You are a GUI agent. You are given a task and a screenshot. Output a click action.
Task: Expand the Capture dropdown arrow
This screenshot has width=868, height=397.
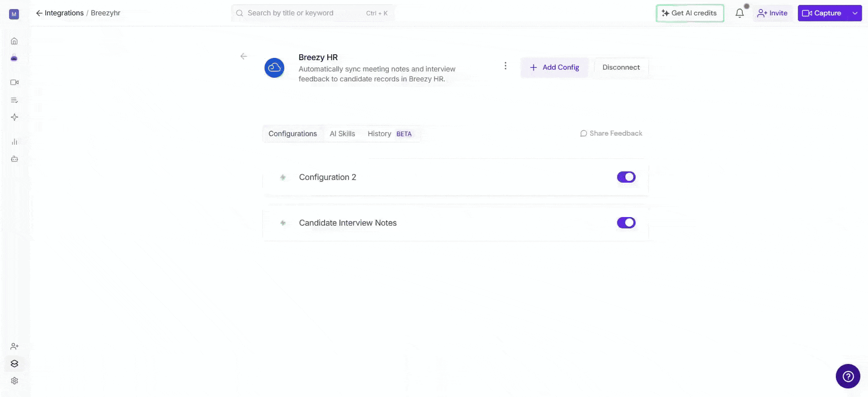855,13
